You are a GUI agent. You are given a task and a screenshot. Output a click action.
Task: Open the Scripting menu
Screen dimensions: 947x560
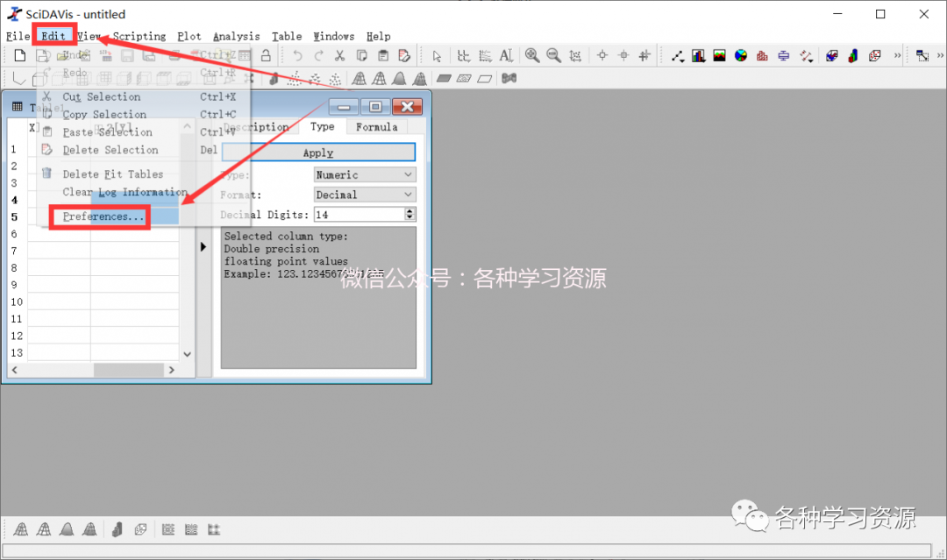[x=139, y=36]
